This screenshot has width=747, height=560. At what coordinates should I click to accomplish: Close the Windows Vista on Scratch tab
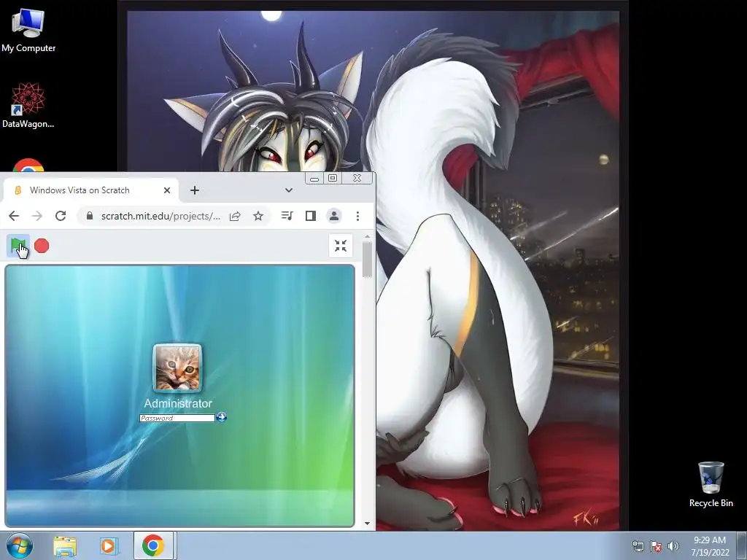point(167,190)
